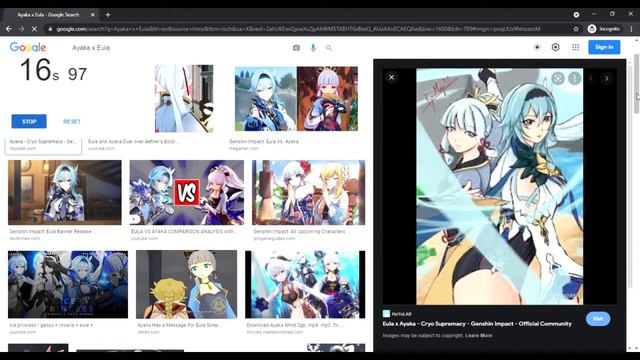Open Google quick settings gear
The width and height of the screenshot is (640, 360).
[x=556, y=47]
